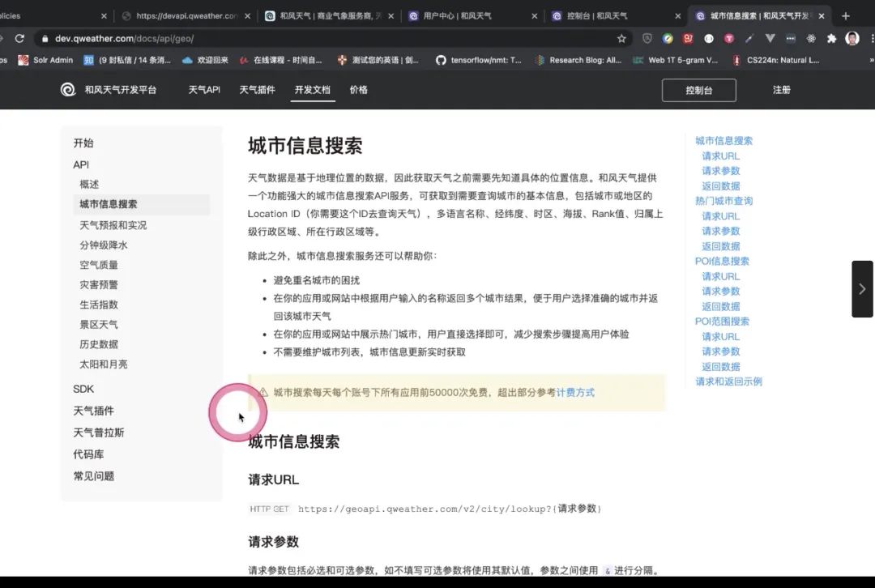This screenshot has width=875, height=588.
Task: Open the Web 1T 5-gram bookmark
Action: coord(677,60)
